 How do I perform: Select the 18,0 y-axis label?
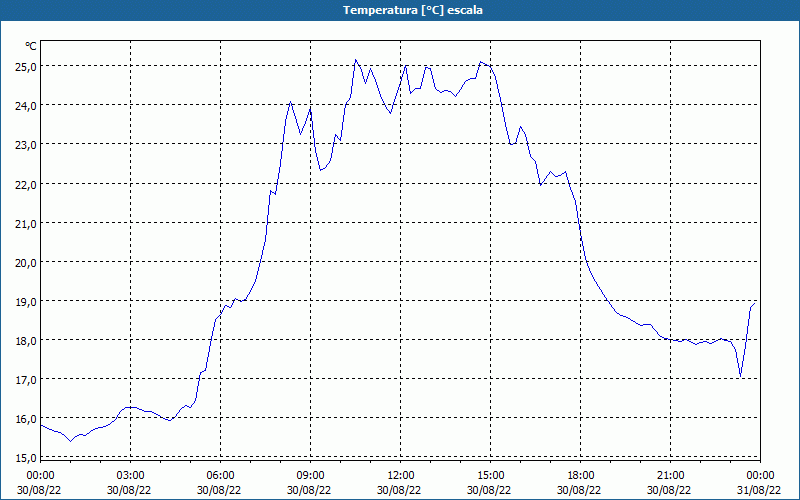[26, 341]
